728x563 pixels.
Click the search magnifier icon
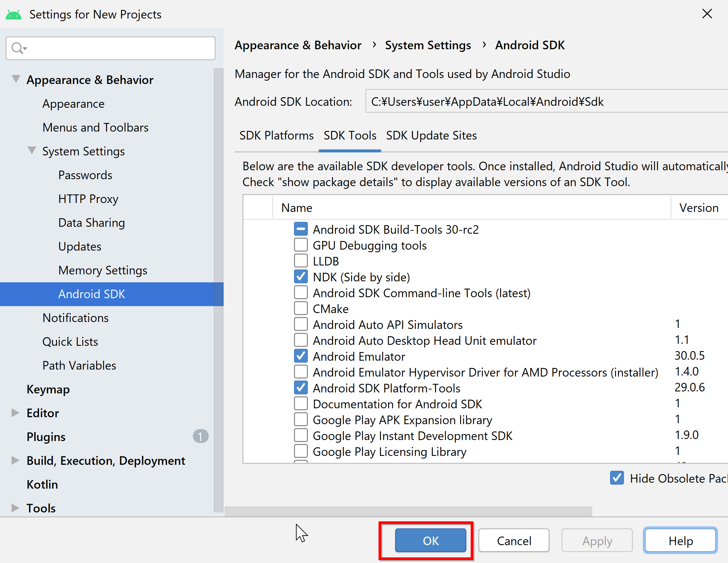tap(18, 48)
